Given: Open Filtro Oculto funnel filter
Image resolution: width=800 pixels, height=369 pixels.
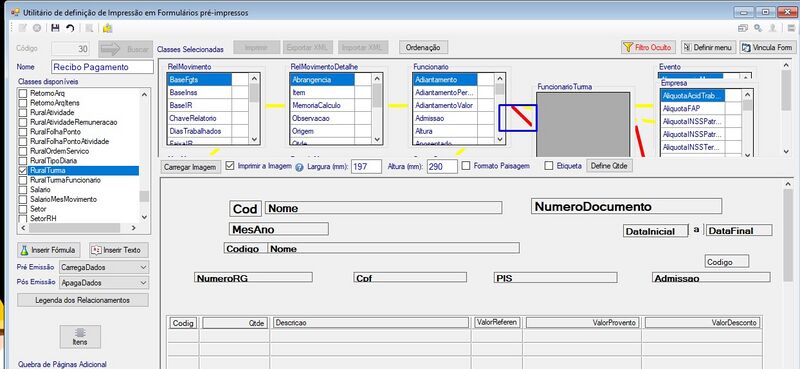Looking at the screenshot, I should [648, 47].
